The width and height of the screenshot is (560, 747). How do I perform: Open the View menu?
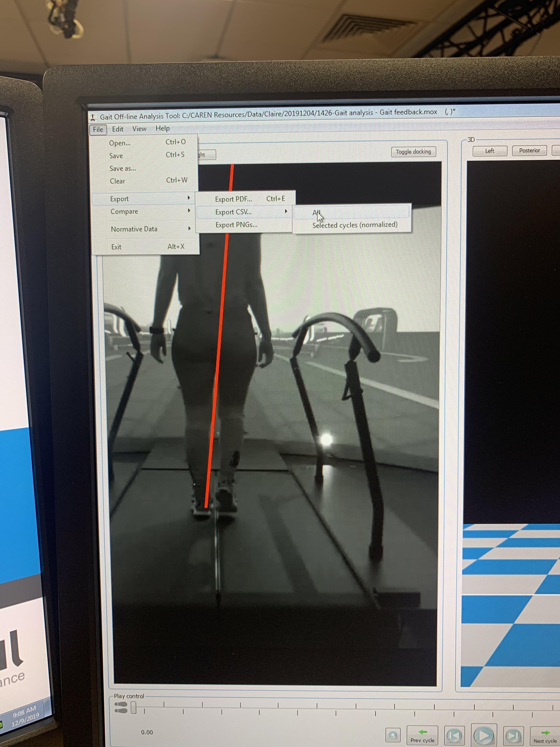pos(139,129)
